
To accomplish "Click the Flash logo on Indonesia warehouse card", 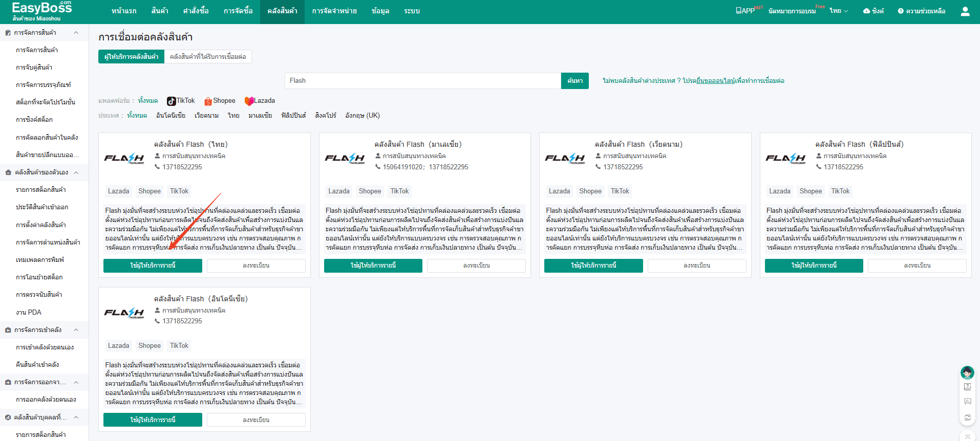I will point(124,313).
